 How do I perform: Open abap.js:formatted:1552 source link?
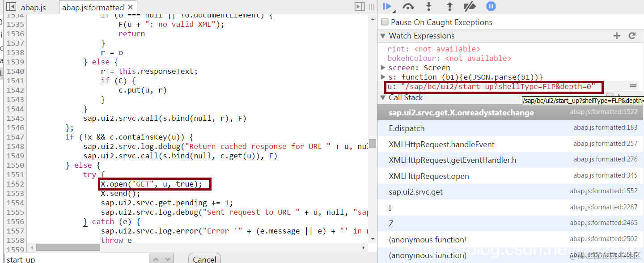603,191
